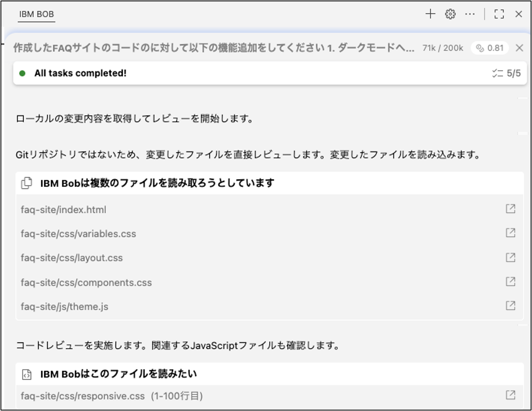The image size is (532, 411).
Task: Click the faq-site/css/components.css file path
Action: pyautogui.click(x=86, y=283)
